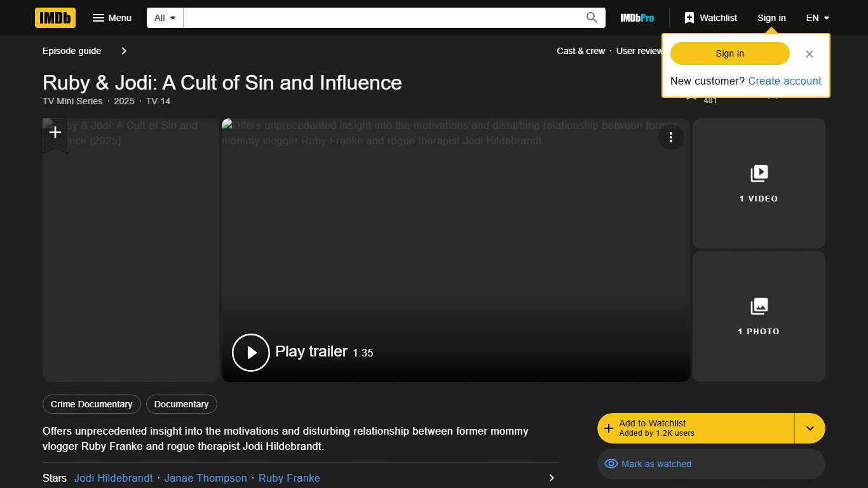
Task: Open the Episode guide
Action: click(71, 51)
